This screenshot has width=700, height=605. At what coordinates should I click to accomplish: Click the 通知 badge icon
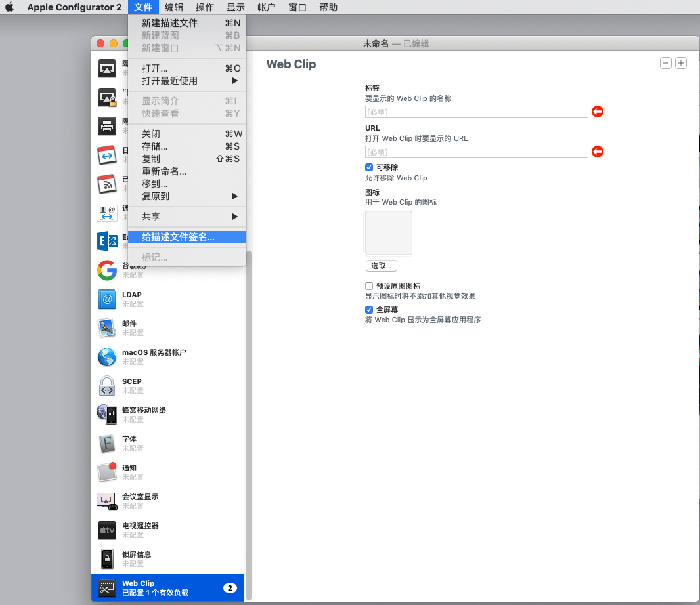pyautogui.click(x=107, y=472)
